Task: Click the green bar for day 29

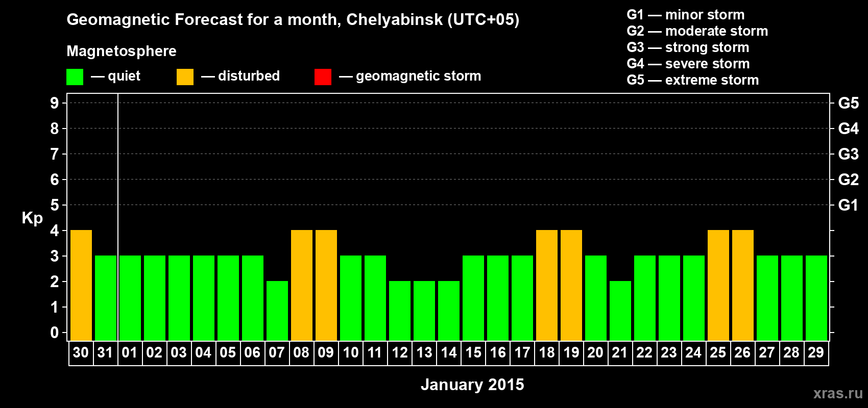Action: click(816, 298)
